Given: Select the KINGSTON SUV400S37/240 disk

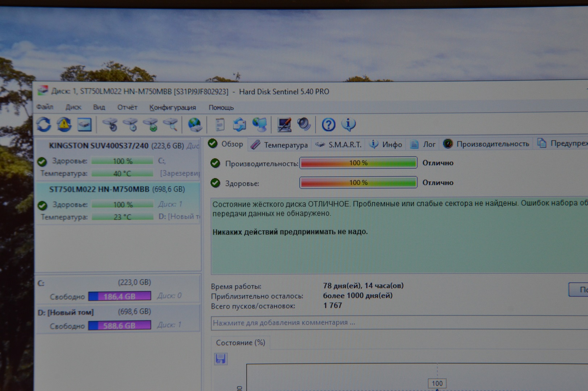Looking at the screenshot, I should click(x=98, y=146).
